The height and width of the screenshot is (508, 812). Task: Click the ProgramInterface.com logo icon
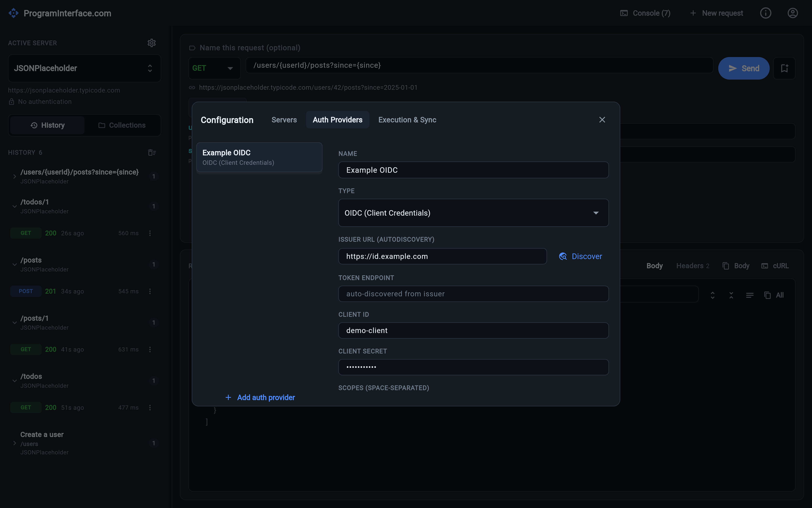coord(13,13)
